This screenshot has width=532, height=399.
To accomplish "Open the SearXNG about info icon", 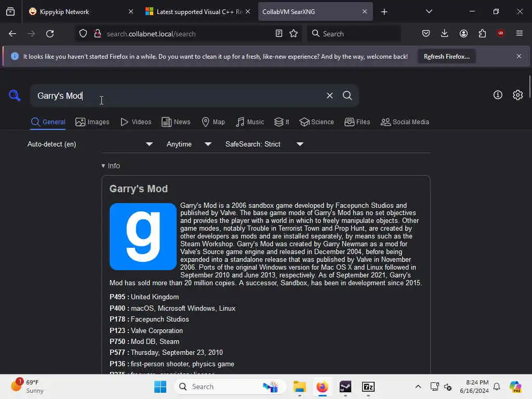I will [497, 95].
